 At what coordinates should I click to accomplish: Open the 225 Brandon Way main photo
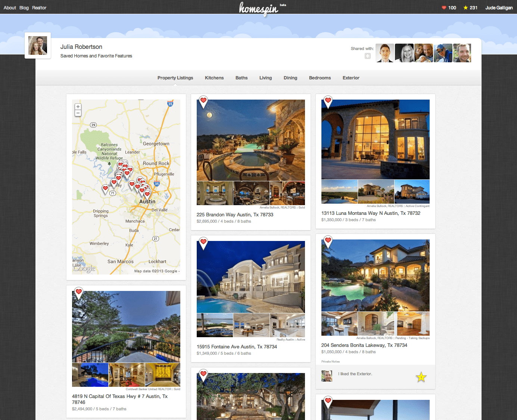point(251,140)
